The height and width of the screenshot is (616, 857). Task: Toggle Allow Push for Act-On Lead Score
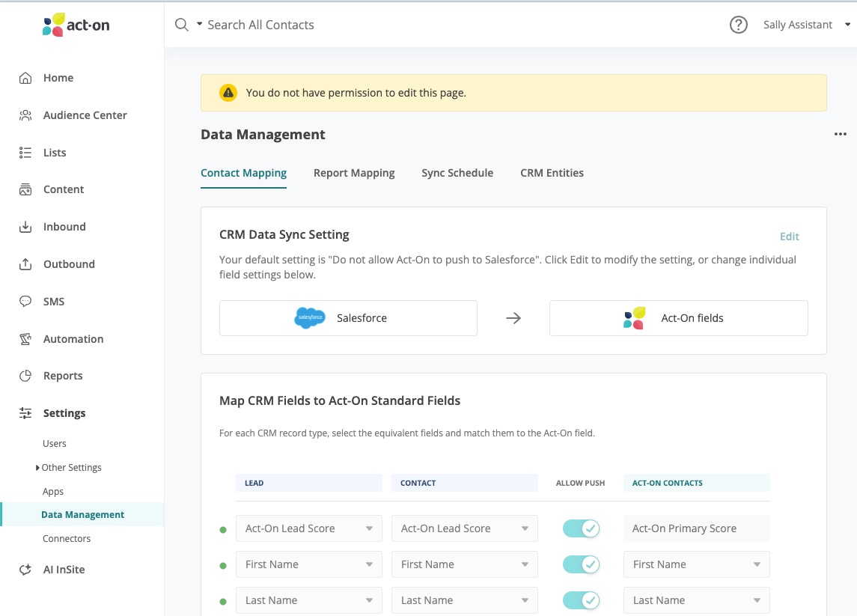tap(581, 528)
